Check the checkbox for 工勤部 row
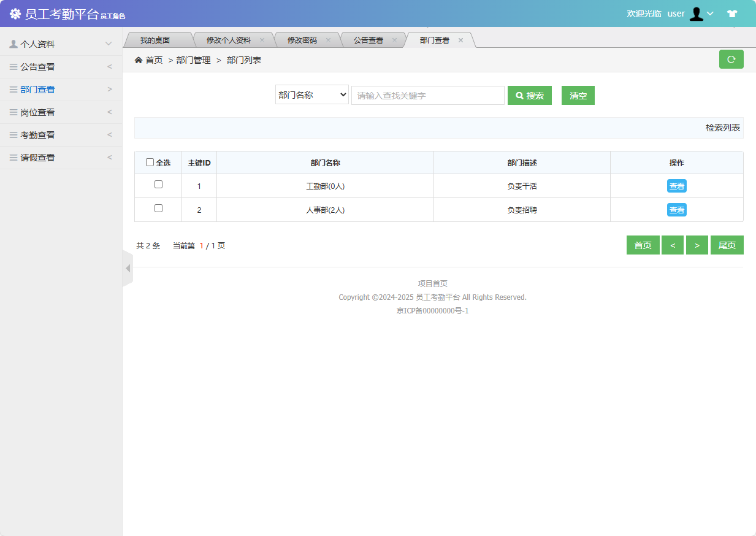756x536 pixels. click(x=158, y=184)
